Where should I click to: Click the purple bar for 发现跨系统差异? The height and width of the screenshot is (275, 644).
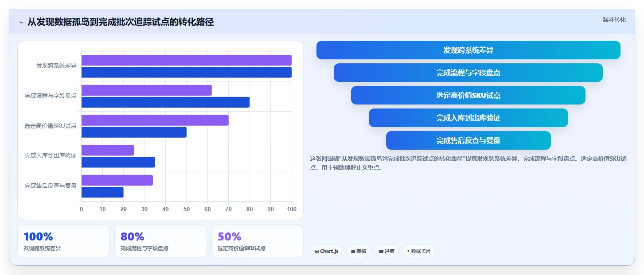click(x=187, y=60)
